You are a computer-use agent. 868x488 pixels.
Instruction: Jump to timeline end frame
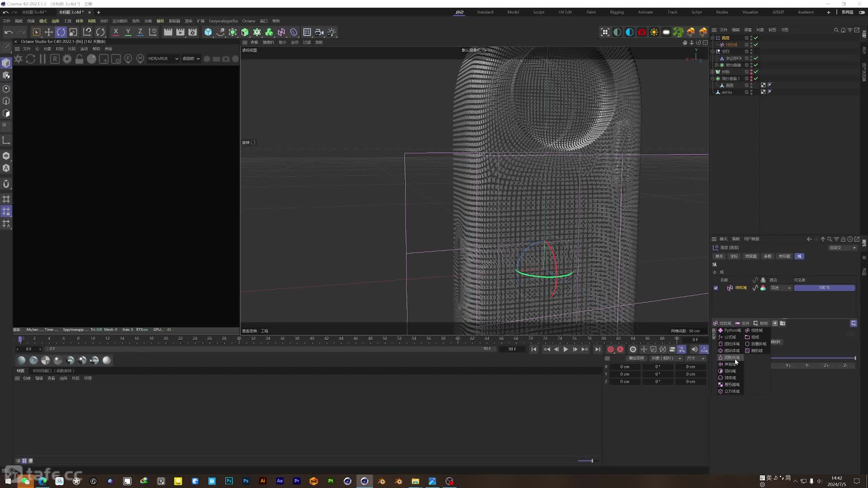[x=598, y=349]
